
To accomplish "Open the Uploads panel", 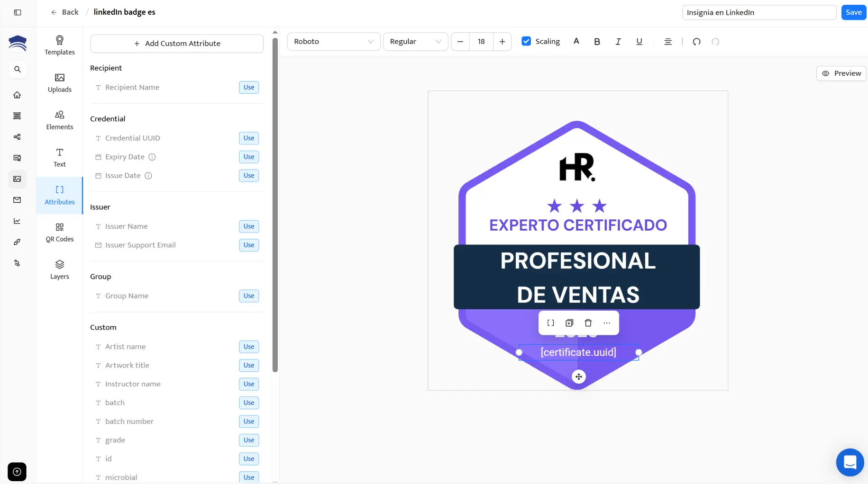I will (59, 83).
